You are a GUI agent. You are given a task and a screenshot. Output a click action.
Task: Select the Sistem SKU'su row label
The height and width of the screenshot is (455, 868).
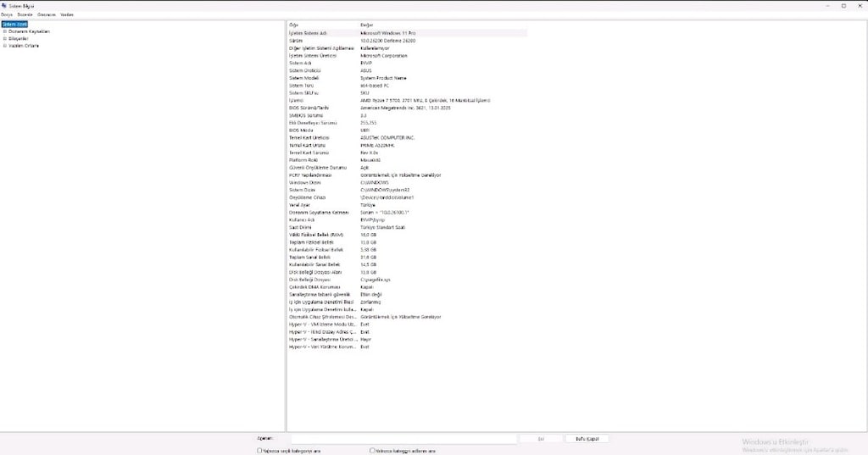coord(304,93)
